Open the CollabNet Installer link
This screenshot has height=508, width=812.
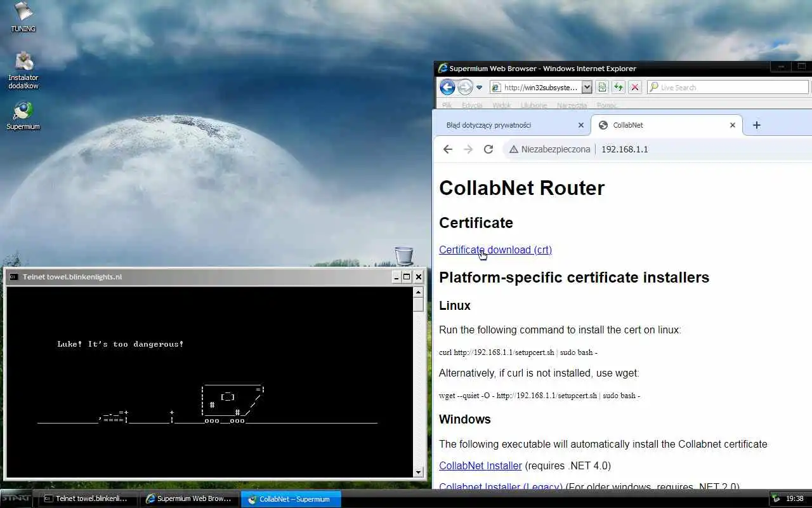480,465
